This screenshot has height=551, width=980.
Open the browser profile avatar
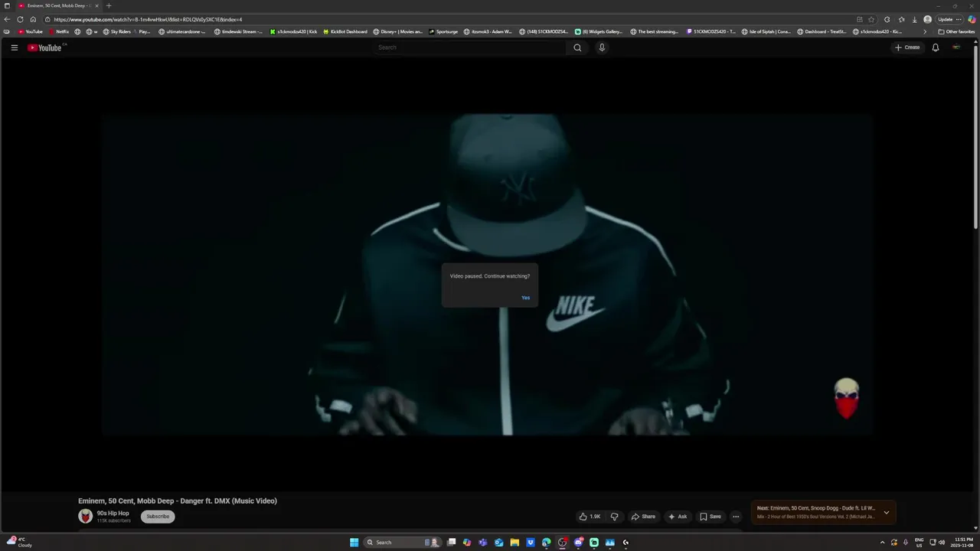click(927, 19)
